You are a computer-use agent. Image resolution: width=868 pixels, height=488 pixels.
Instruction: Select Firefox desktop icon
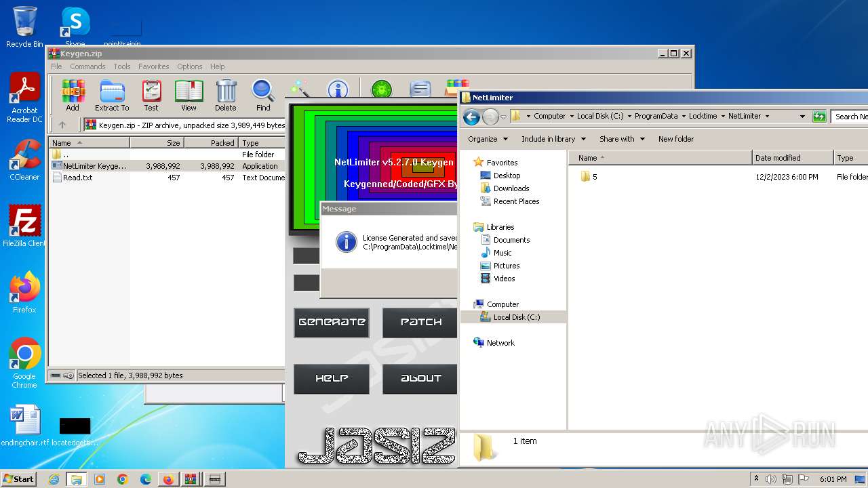[x=24, y=292]
